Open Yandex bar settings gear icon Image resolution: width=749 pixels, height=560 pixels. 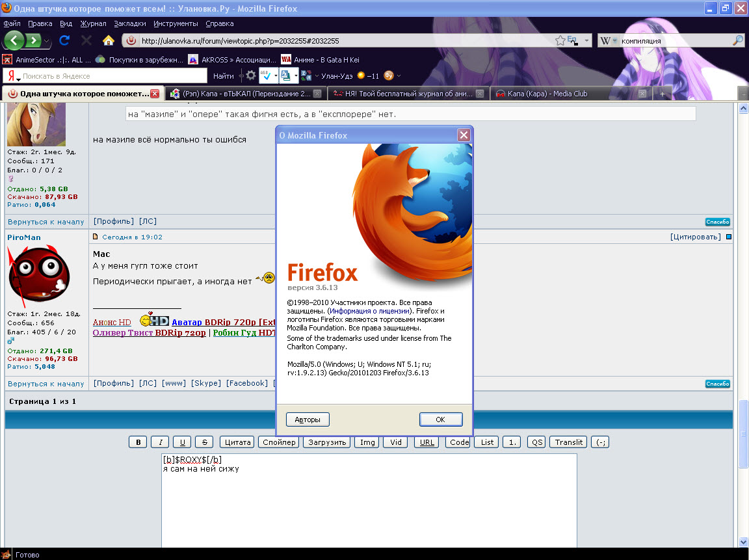[x=250, y=75]
